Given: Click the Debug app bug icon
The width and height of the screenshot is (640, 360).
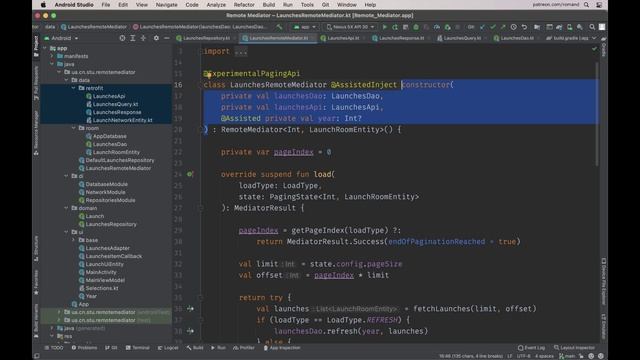Looking at the screenshot, I should click(x=416, y=27).
